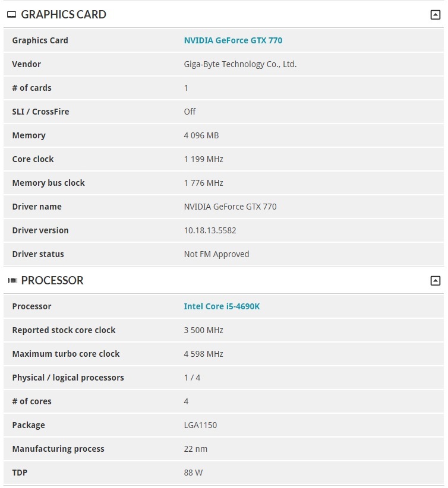Click the GRAPHICS CARD section heading
Image resolution: width=448 pixels, height=488 pixels.
pos(64,15)
